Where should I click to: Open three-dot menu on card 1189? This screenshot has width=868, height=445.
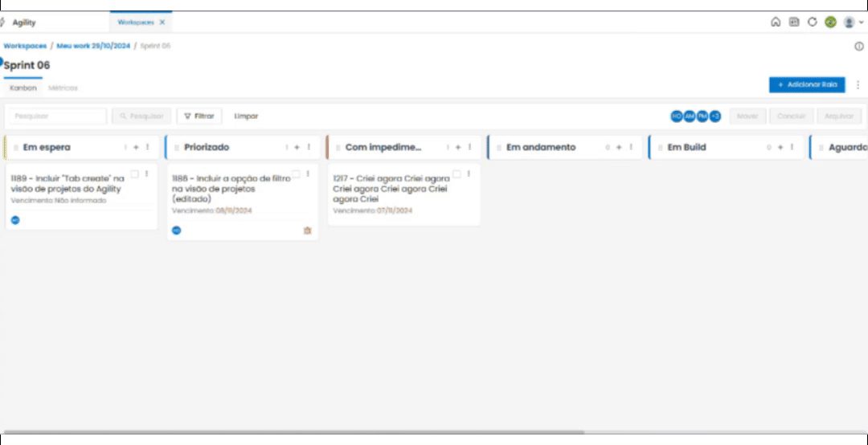tap(146, 174)
